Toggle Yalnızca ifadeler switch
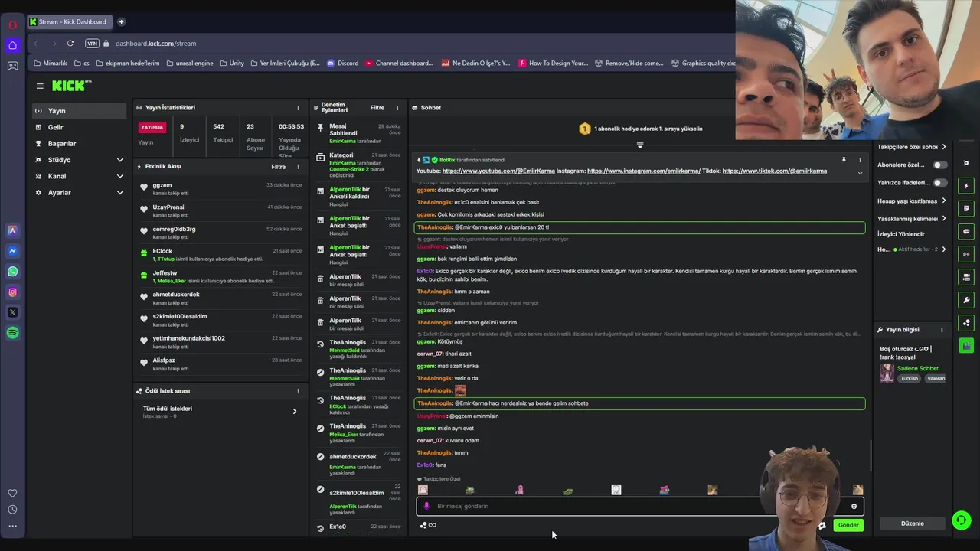The image size is (980, 551). point(939,183)
